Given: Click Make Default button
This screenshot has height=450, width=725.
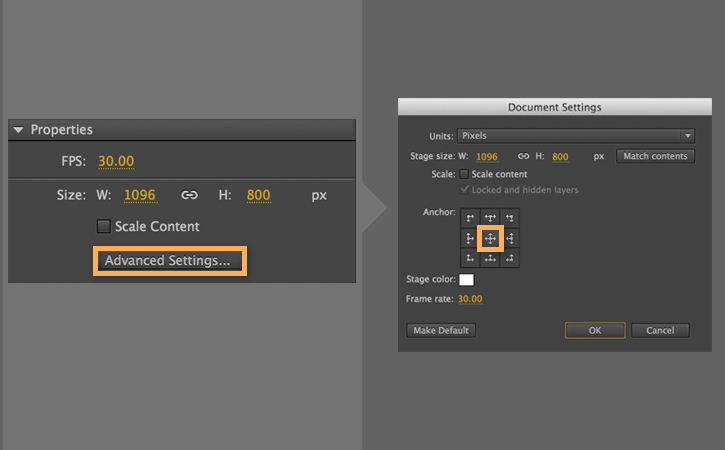Looking at the screenshot, I should coord(441,330).
